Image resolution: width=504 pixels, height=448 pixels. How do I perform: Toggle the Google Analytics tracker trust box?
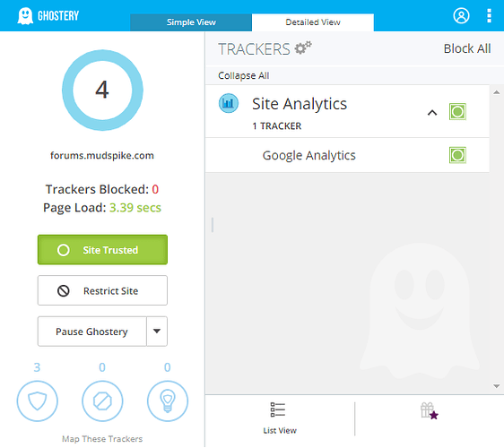[457, 155]
